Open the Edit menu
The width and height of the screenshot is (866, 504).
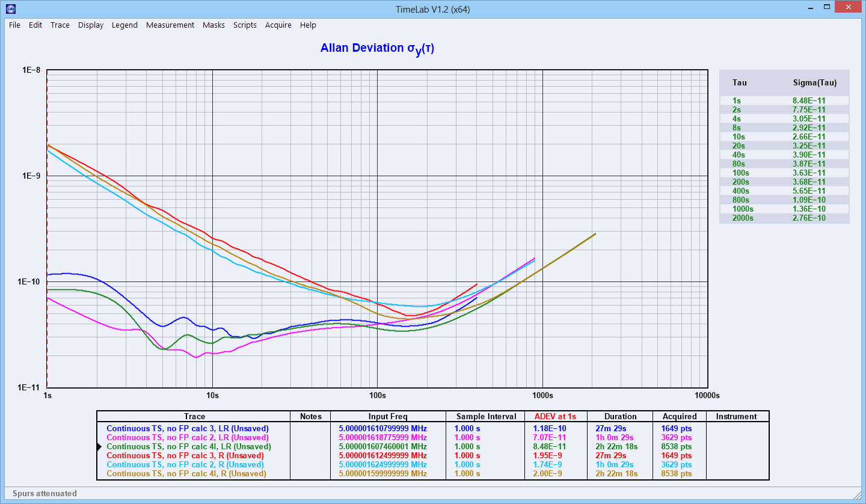(35, 25)
